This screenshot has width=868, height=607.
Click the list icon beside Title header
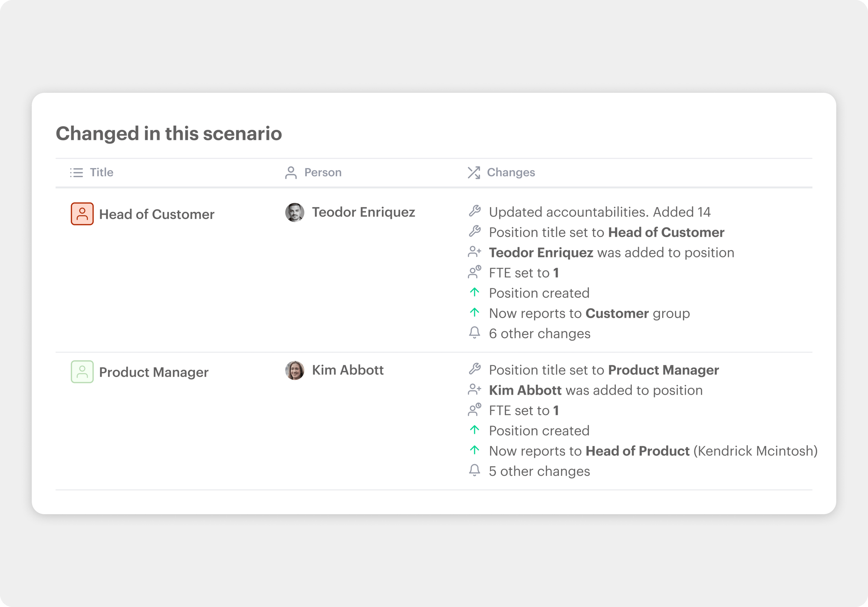[76, 172]
